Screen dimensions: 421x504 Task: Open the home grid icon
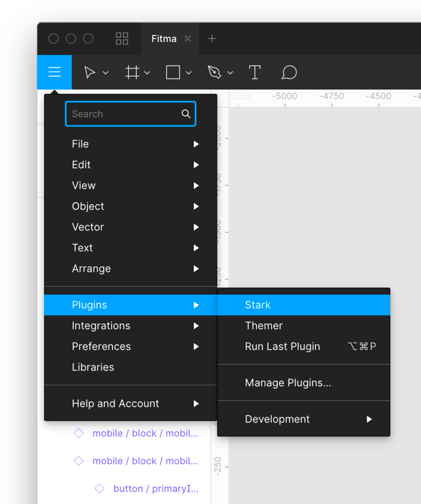pos(122,39)
